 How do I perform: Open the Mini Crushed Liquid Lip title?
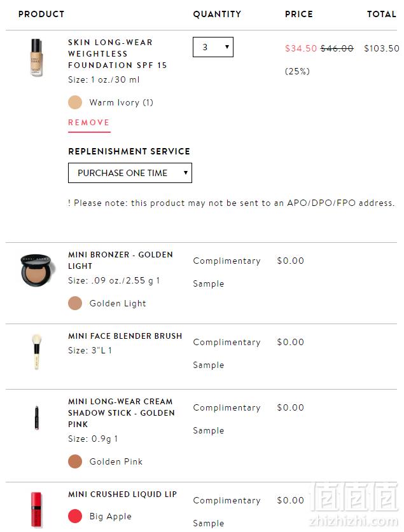point(123,494)
